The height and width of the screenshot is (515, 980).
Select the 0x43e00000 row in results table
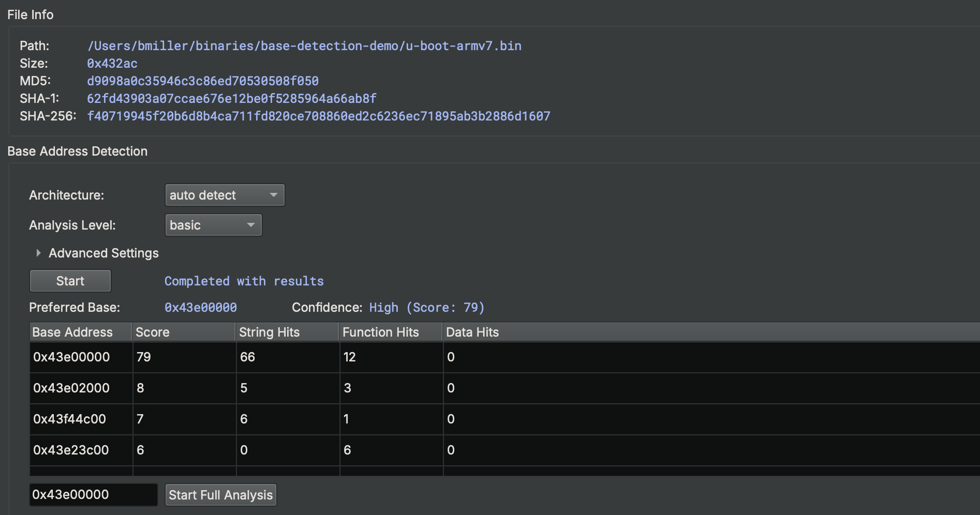coord(71,357)
